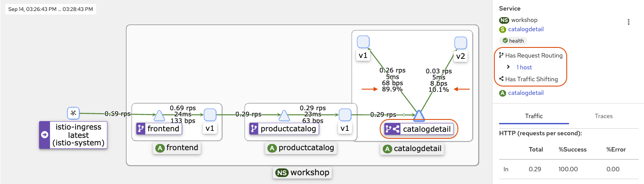Image resolution: width=644 pixels, height=184 pixels.
Task: Open the catalogdetail service link
Action: tap(526, 30)
